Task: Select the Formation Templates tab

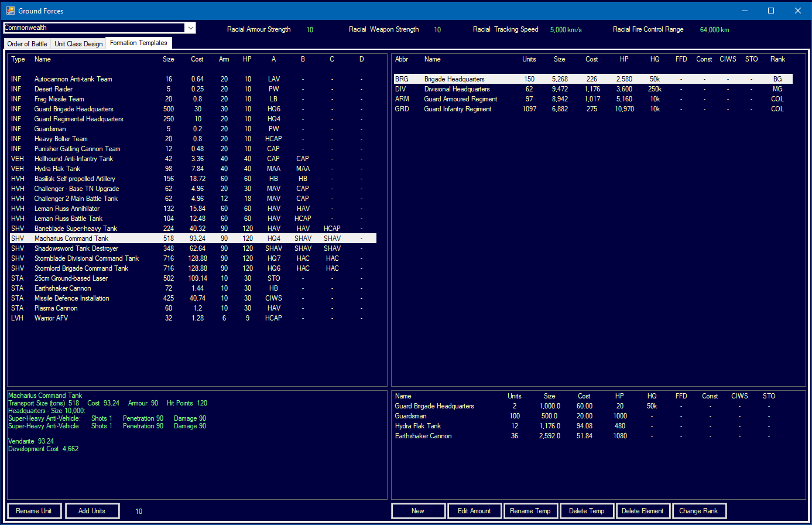Action: [139, 43]
